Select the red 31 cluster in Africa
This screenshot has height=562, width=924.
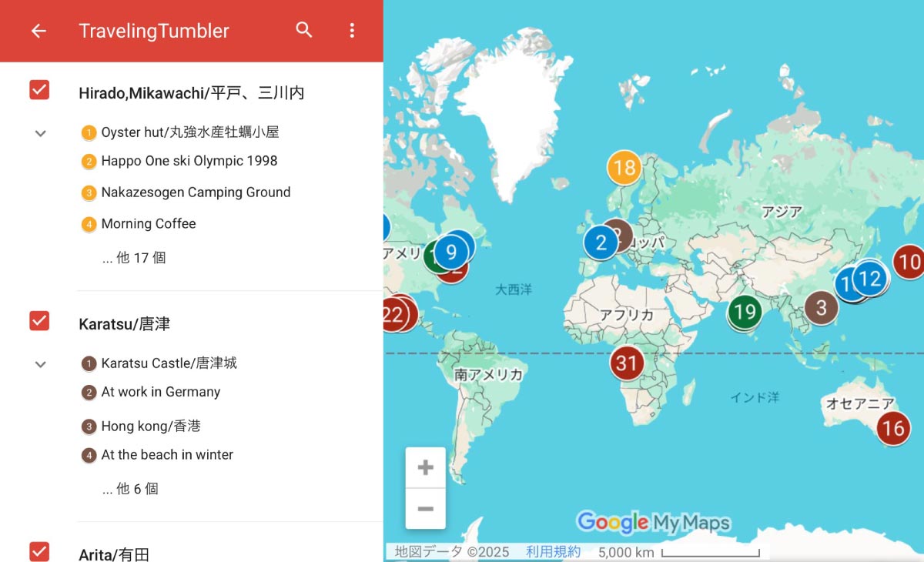[x=628, y=363]
